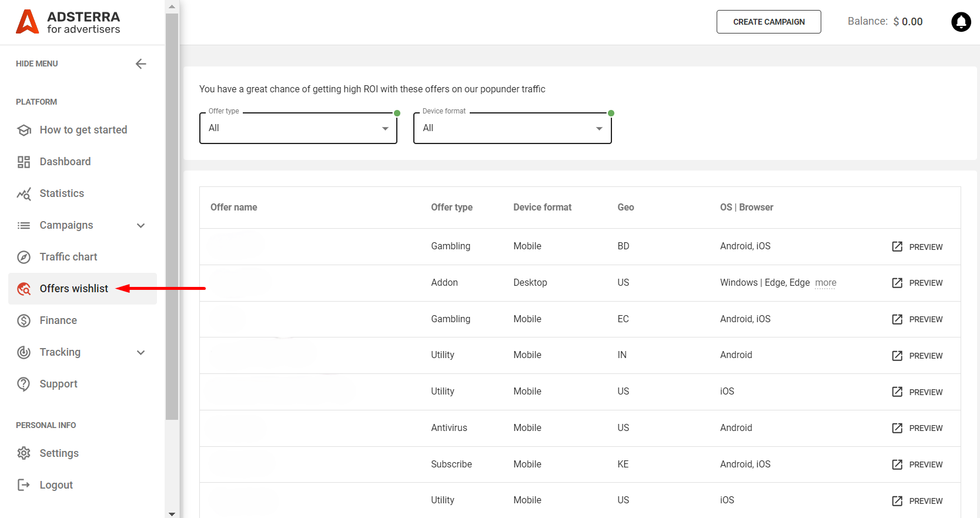980x518 pixels.
Task: Click the Offer type dropdown arrow
Action: (x=385, y=129)
